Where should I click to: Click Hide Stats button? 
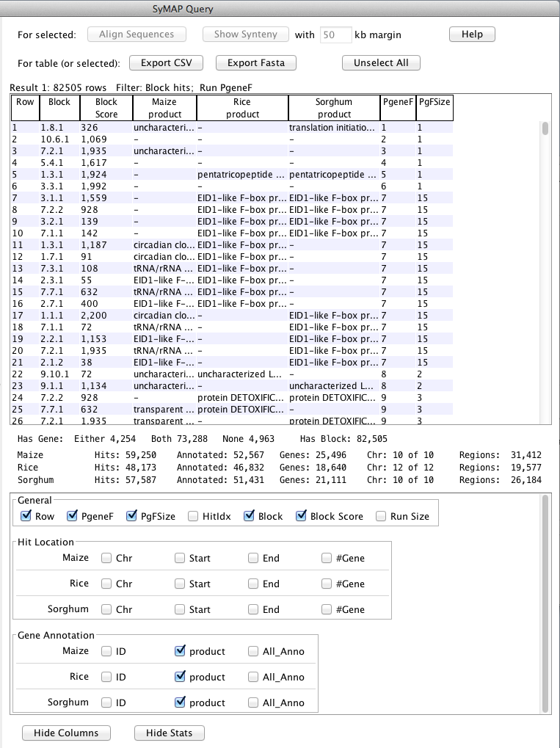tap(169, 733)
